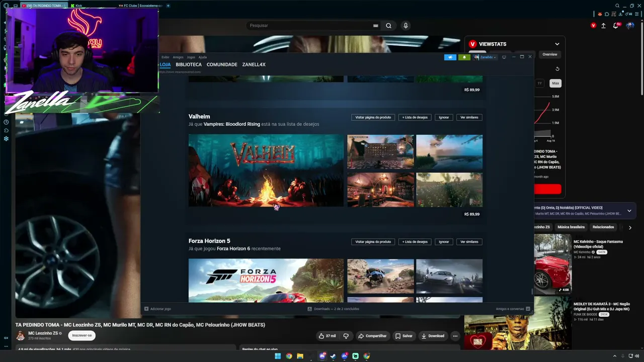Switch to the BIBLIOTECA tab in Steam
The width and height of the screenshot is (644, 362).
point(189,65)
